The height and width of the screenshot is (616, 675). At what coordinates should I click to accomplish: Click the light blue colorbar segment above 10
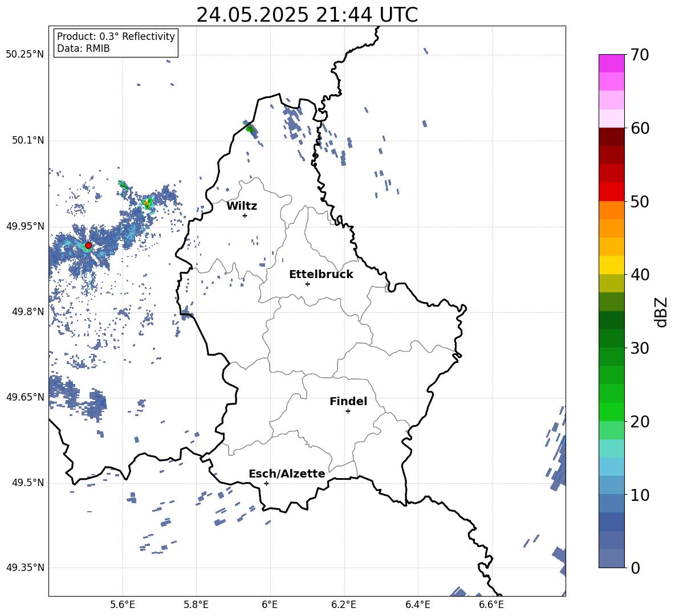click(x=611, y=485)
